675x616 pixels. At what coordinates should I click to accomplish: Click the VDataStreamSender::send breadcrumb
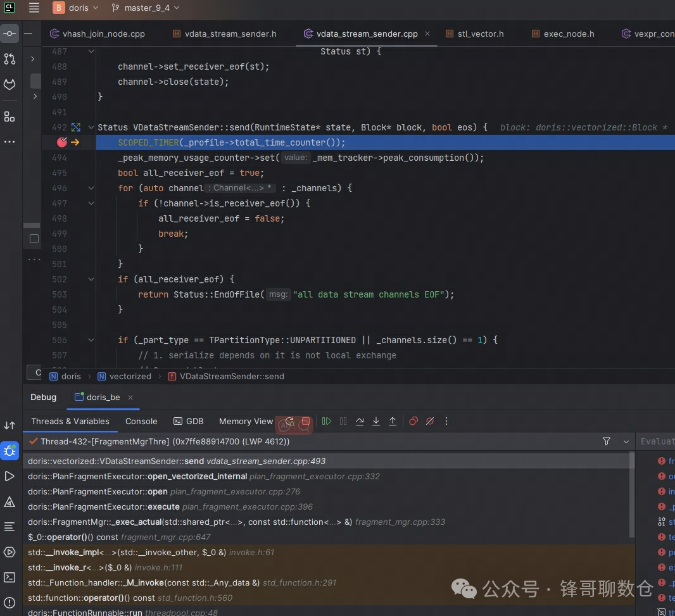tap(226, 376)
